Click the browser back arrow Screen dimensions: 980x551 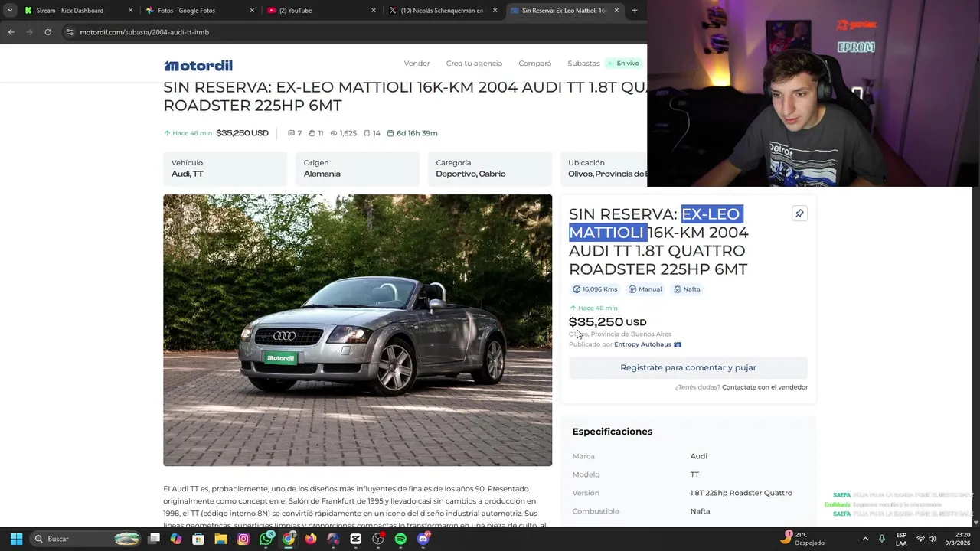click(11, 32)
